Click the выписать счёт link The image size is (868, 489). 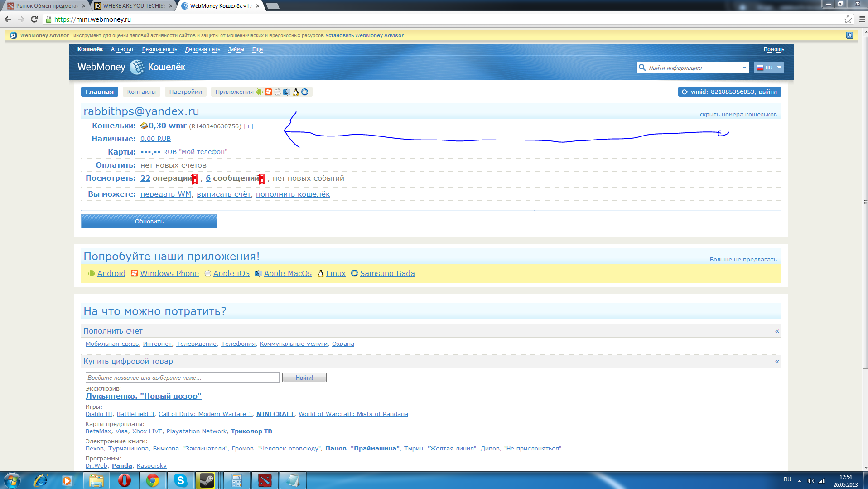(224, 194)
